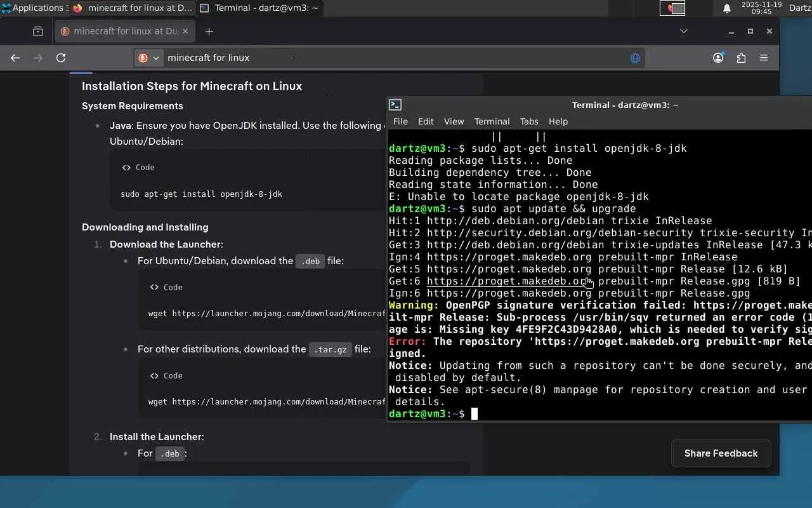Click the 'Dartz' user label in top panel
The image size is (812, 508).
(x=800, y=8)
